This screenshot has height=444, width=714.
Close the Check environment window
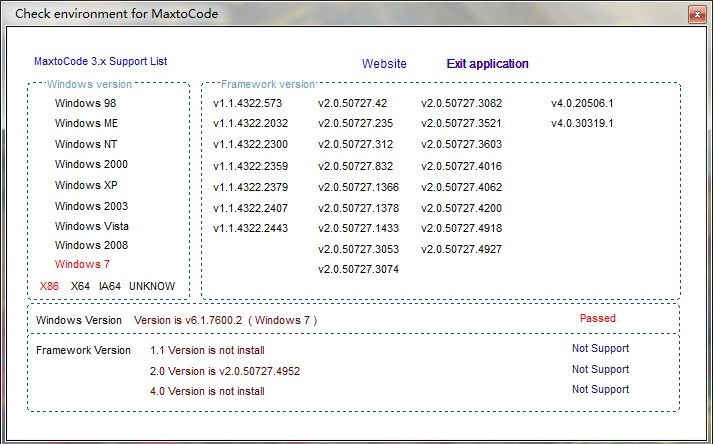click(x=697, y=15)
